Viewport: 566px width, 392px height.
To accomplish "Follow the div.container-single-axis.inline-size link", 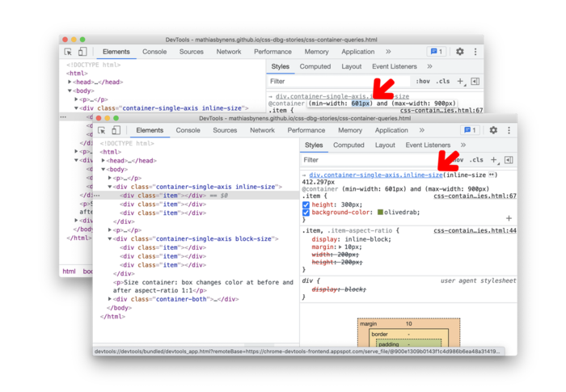I will point(376,175).
